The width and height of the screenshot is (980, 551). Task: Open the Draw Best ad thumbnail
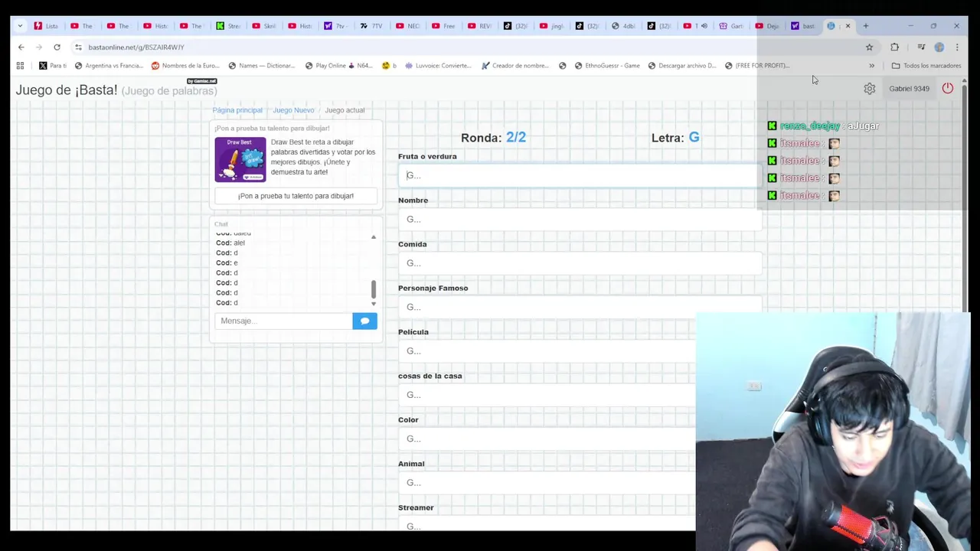point(240,159)
